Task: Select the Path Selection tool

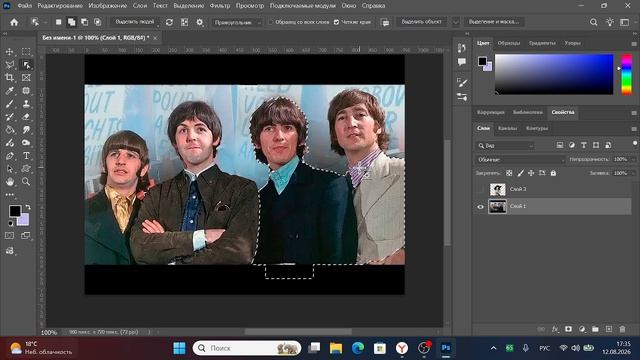Action: (9, 169)
